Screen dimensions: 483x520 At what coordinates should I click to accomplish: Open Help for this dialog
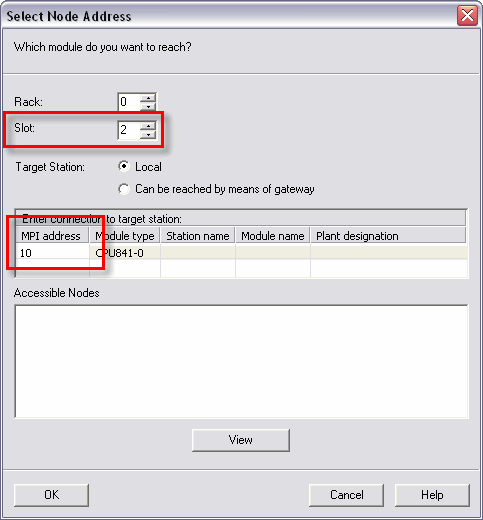point(432,495)
